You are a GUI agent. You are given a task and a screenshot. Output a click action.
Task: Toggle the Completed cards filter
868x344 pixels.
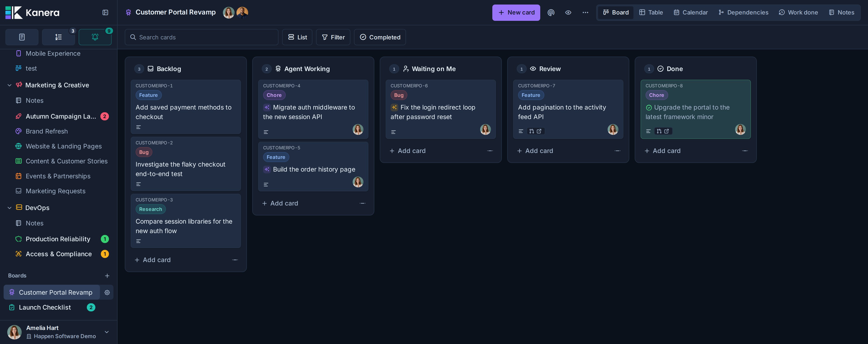pos(380,37)
